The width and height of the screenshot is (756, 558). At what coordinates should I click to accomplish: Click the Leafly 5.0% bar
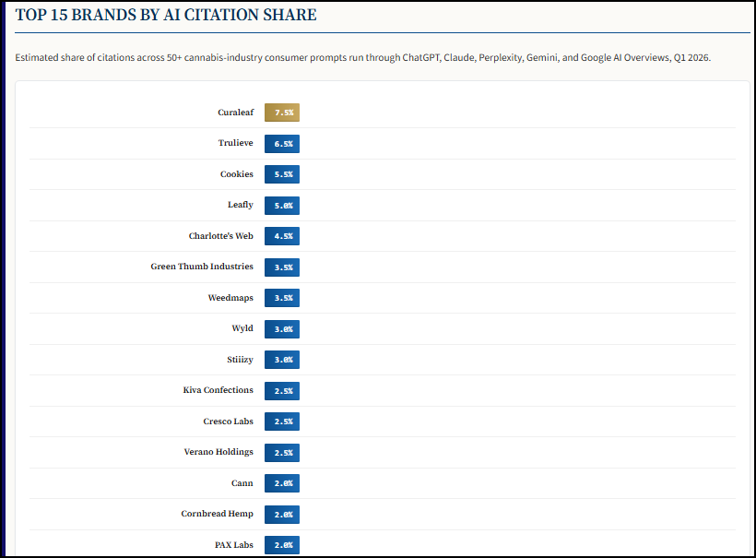[282, 206]
